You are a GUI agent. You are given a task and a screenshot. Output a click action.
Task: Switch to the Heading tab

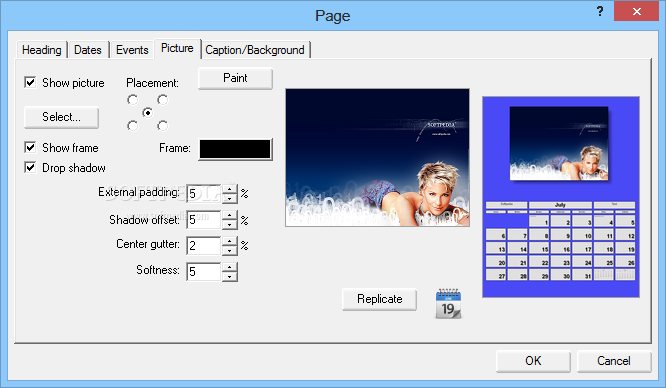pos(42,50)
